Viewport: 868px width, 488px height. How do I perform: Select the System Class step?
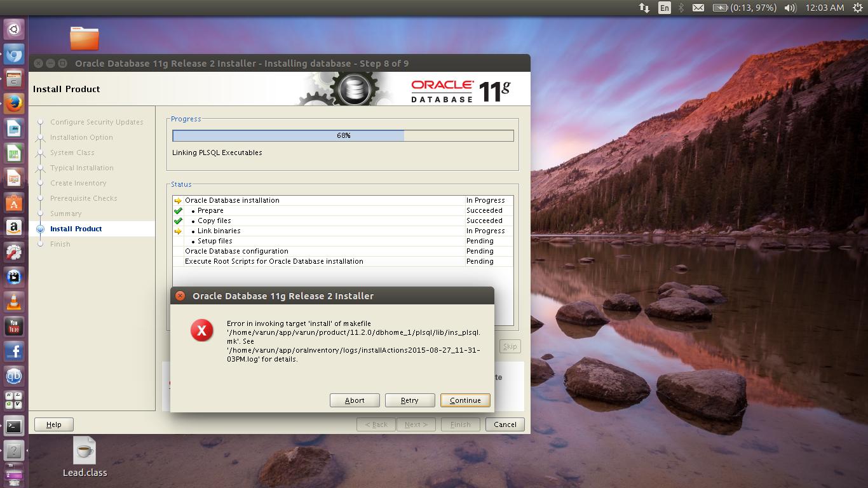pyautogui.click(x=72, y=152)
